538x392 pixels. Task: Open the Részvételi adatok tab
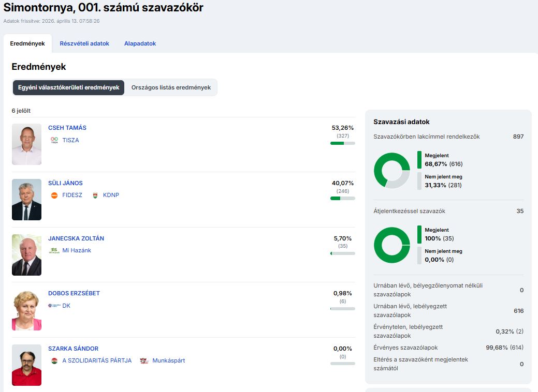coord(84,43)
